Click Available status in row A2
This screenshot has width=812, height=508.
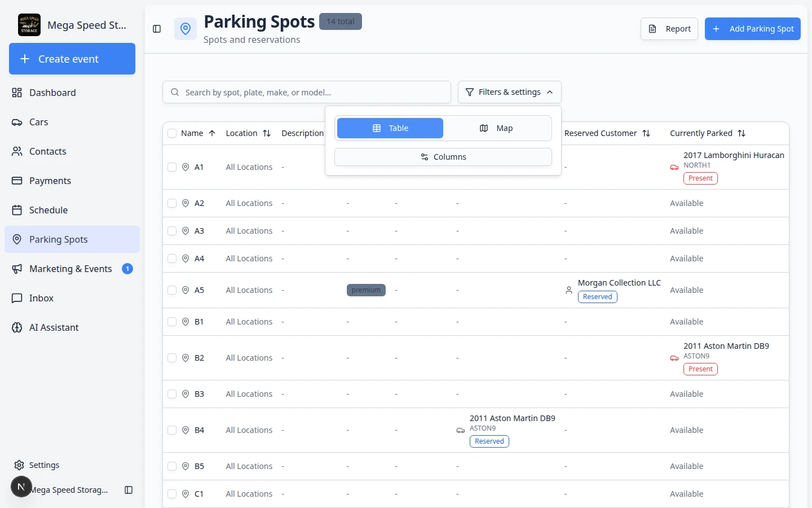[686, 203]
